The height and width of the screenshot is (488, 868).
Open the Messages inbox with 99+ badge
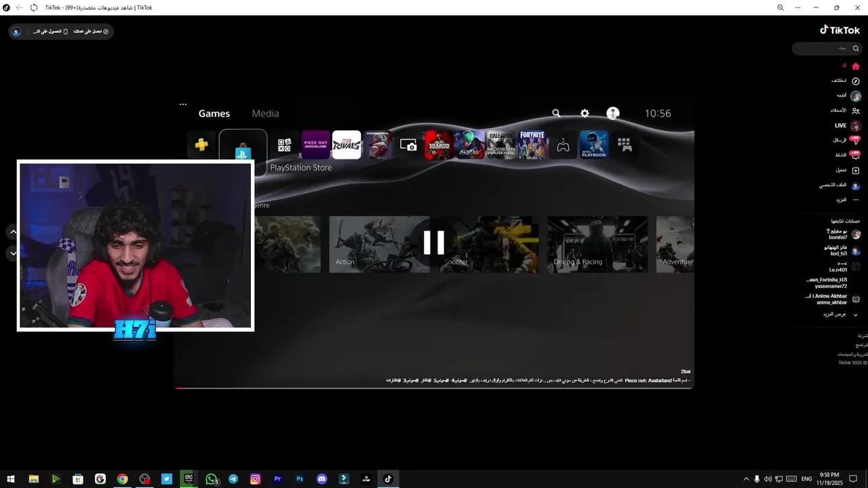pos(855,140)
